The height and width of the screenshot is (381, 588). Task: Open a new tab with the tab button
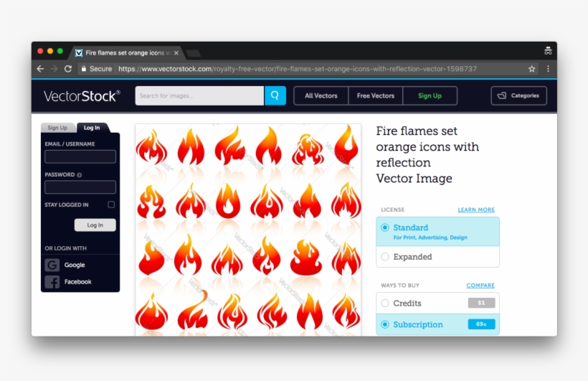193,53
